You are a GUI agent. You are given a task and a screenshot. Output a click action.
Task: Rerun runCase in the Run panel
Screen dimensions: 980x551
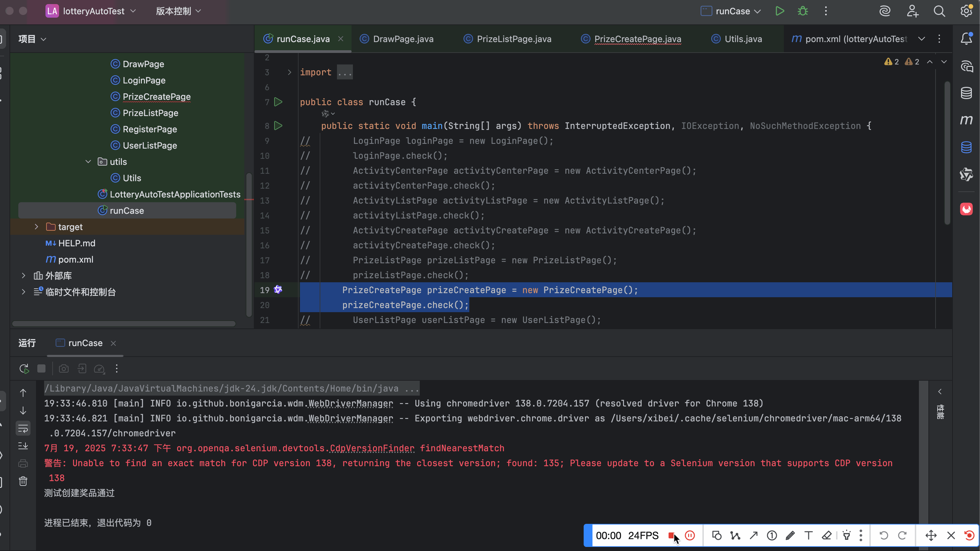24,368
